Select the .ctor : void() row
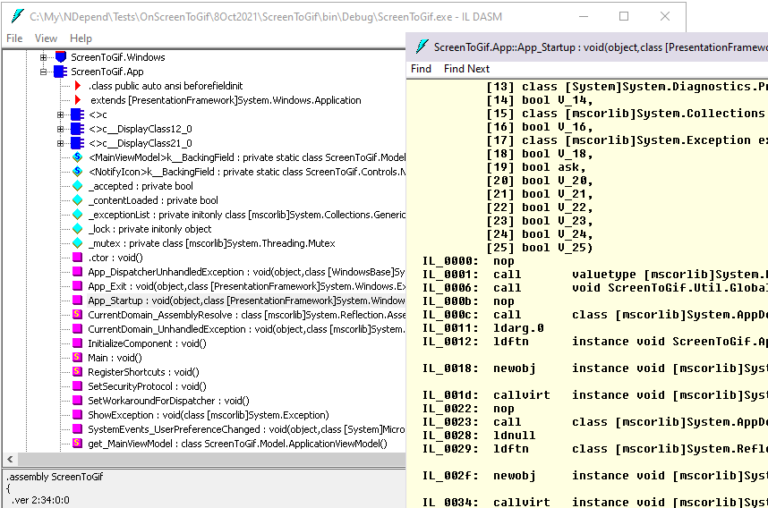This screenshot has height=508, width=768. tap(116, 257)
